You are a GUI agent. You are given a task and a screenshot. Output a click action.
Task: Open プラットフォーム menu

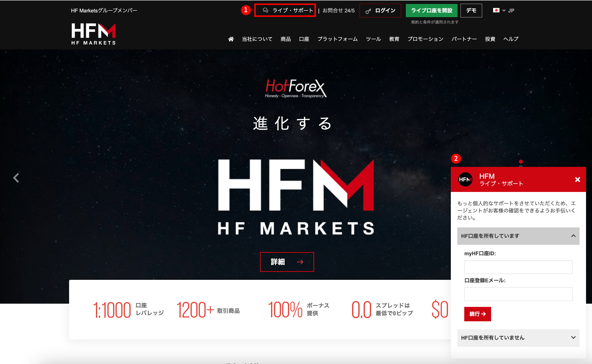point(338,39)
